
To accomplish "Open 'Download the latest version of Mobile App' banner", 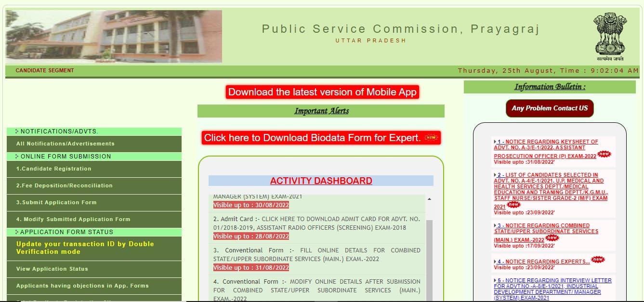I will click(x=323, y=92).
